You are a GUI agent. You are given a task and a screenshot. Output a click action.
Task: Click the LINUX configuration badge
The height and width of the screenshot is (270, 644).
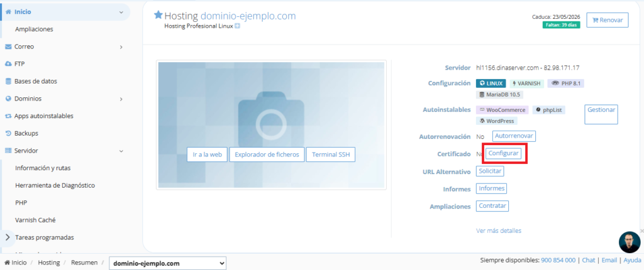coord(491,84)
